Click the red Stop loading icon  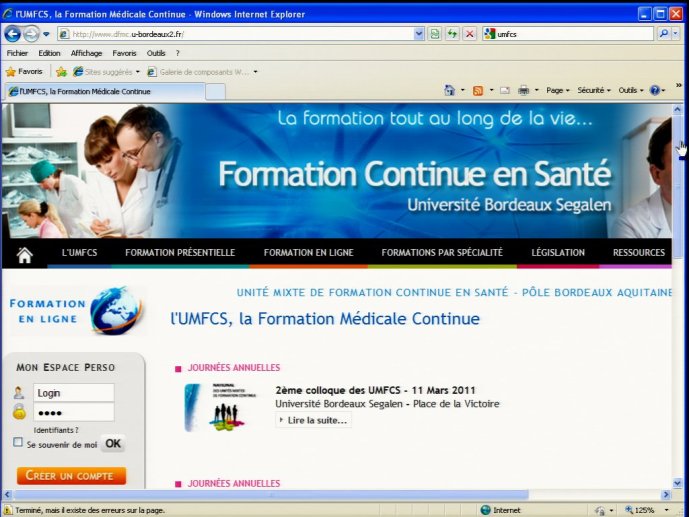point(470,34)
